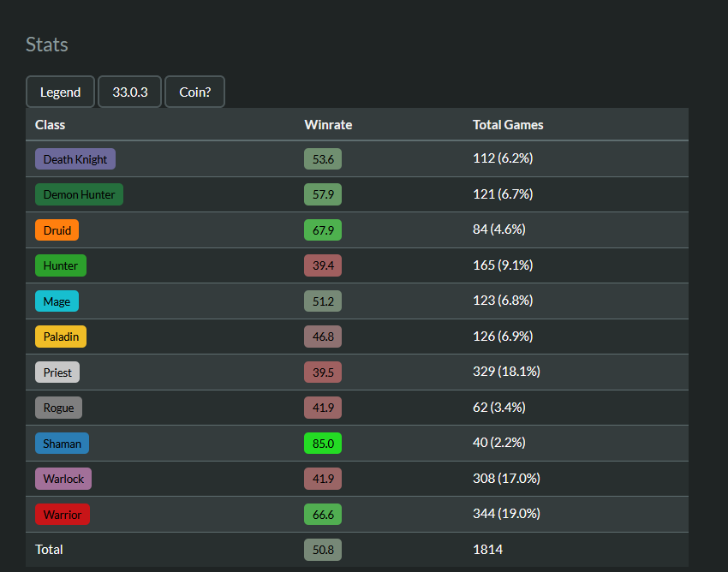Click the 46.8 Paladin winrate badge
Viewport: 728px width, 572px height.
pos(323,337)
